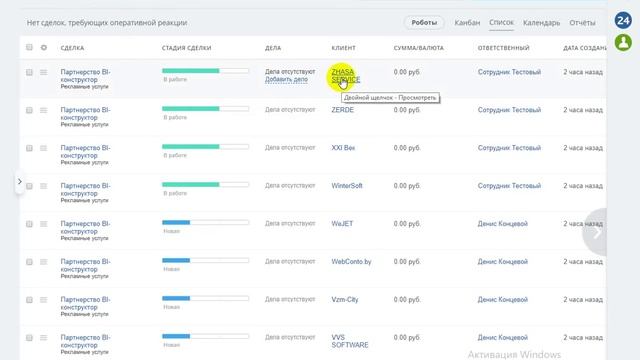The width and height of the screenshot is (640, 360).
Task: Open Сотрудник Тестовый in ZERDE row
Action: pyautogui.click(x=509, y=110)
